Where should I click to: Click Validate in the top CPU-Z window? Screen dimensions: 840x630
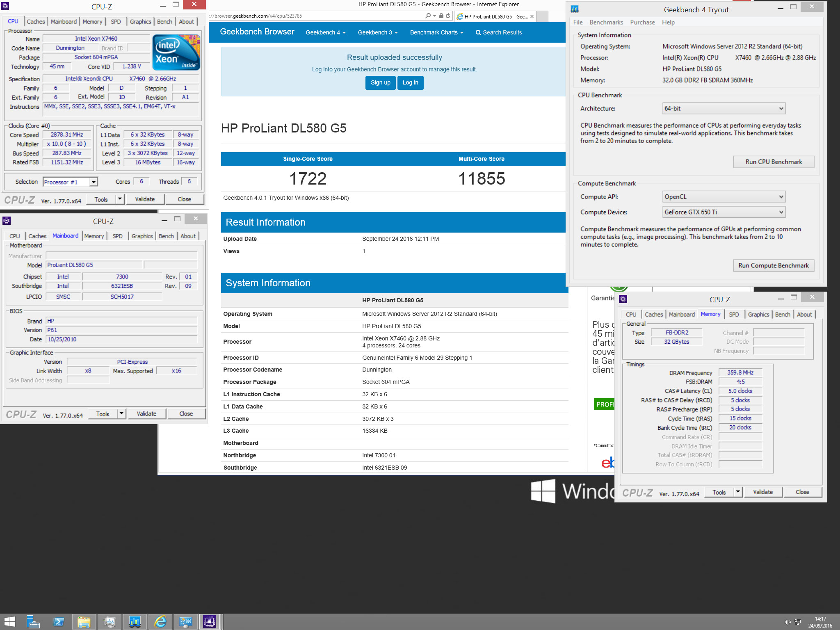(145, 199)
